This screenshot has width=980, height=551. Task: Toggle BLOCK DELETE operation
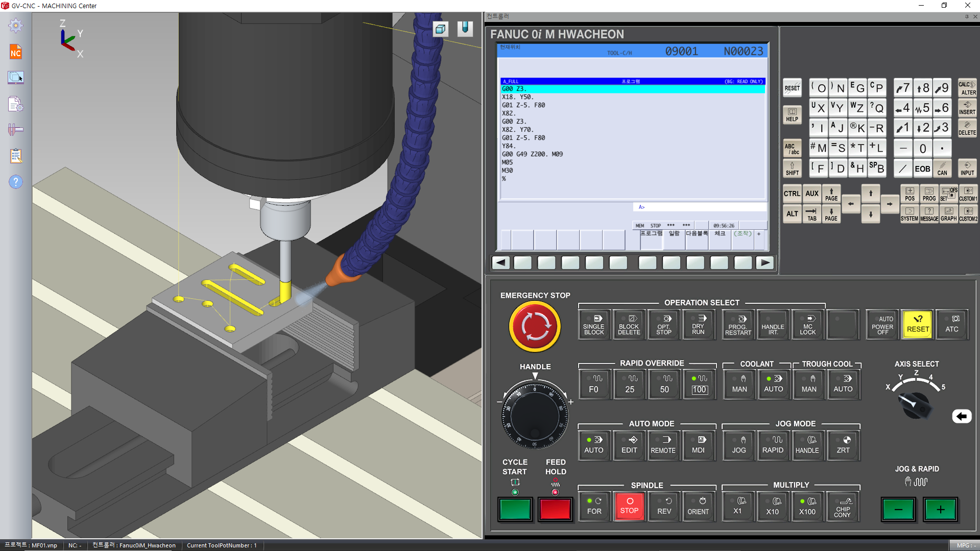click(x=629, y=325)
